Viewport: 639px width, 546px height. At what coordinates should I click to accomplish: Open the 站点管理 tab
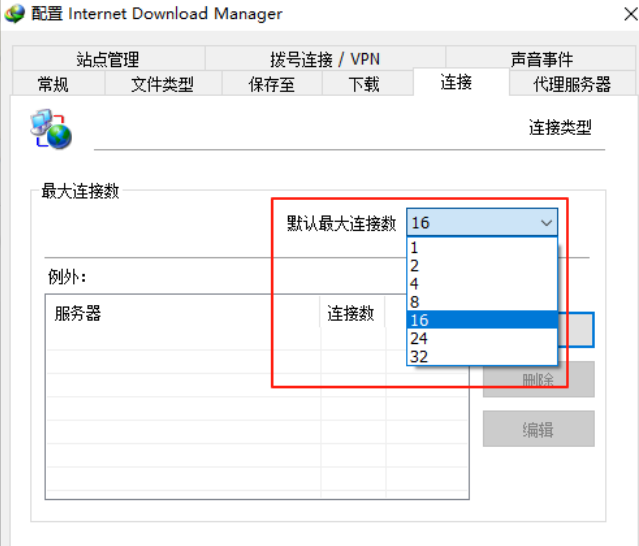[108, 58]
